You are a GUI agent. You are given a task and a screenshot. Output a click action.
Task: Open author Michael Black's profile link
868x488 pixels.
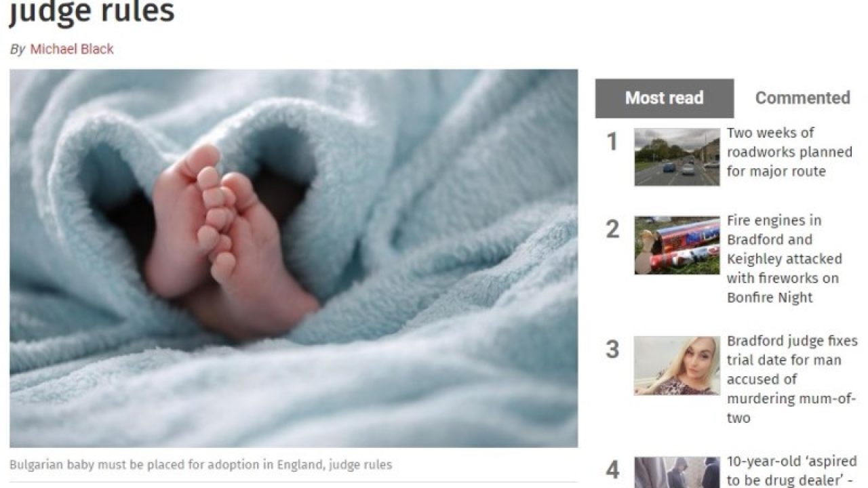point(72,49)
